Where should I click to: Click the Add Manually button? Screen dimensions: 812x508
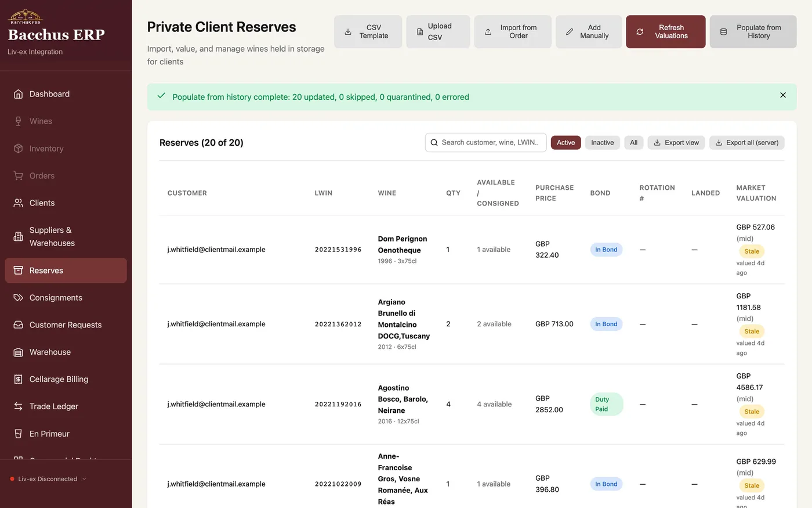click(589, 32)
